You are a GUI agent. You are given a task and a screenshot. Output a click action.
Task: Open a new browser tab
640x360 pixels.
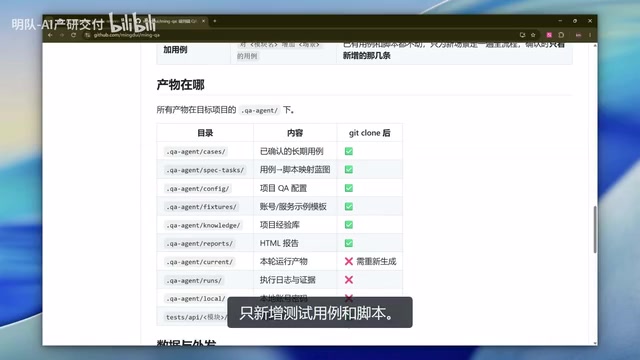tap(215, 21)
